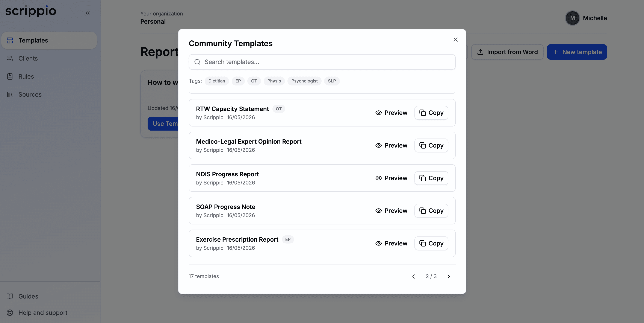
Task: Copy the Medico-Legal Expert Opinion Report
Action: point(431,145)
